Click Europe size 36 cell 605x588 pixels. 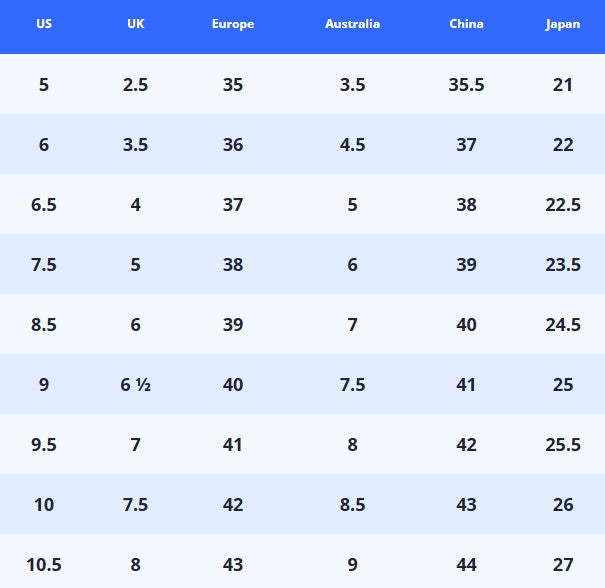coord(233,145)
